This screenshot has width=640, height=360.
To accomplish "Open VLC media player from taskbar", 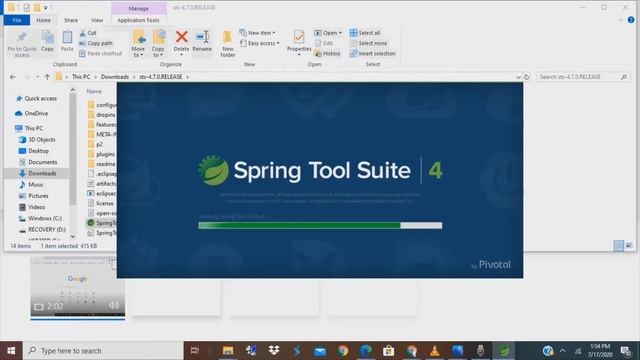I will click(x=435, y=351).
